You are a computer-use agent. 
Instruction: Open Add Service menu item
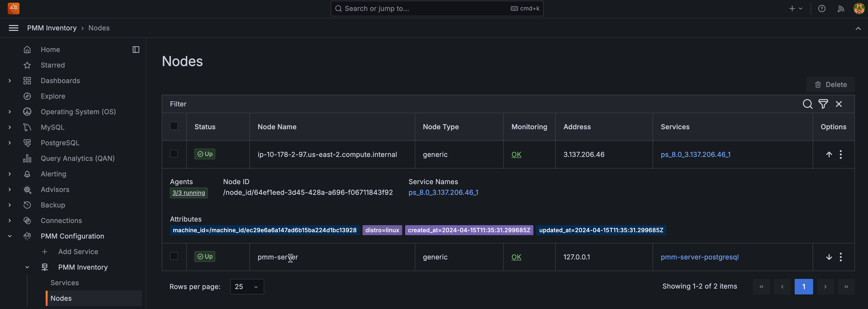(x=78, y=252)
